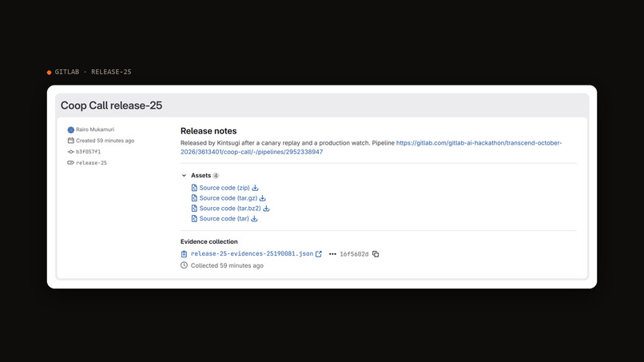Click the commit icon beside b3f057f1
This screenshot has height=362, width=644.
tap(70, 152)
